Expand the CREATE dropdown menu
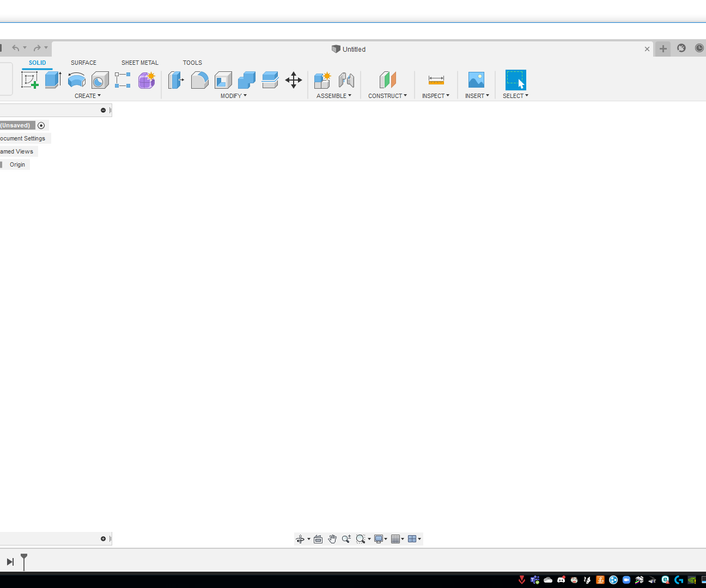This screenshot has width=706, height=588. [88, 96]
